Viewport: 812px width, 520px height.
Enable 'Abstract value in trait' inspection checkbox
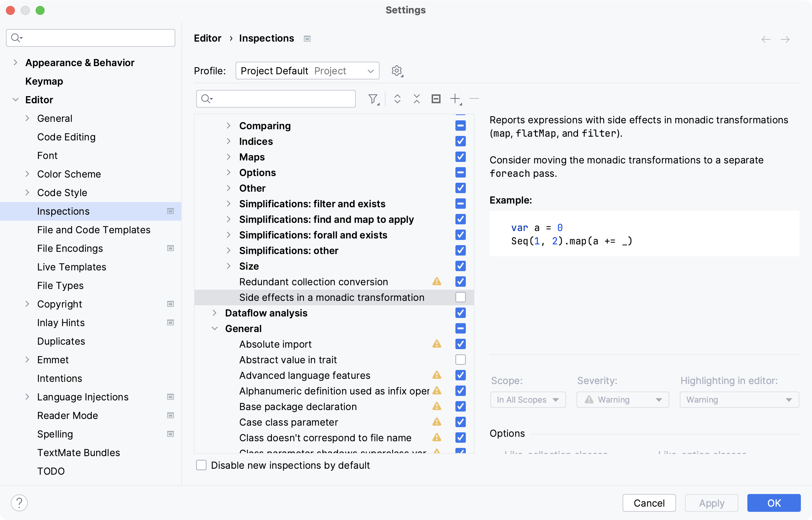(x=461, y=360)
